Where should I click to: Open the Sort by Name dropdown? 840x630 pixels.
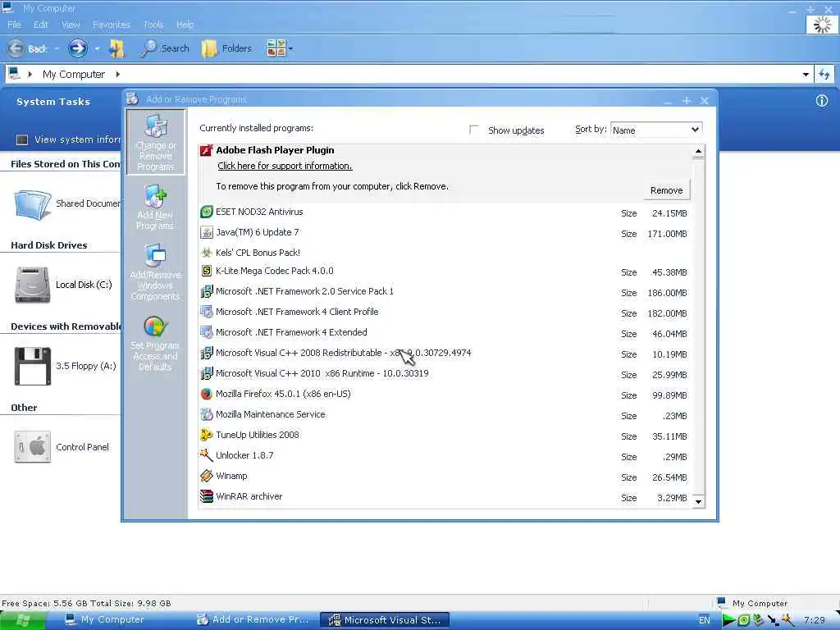(x=656, y=130)
